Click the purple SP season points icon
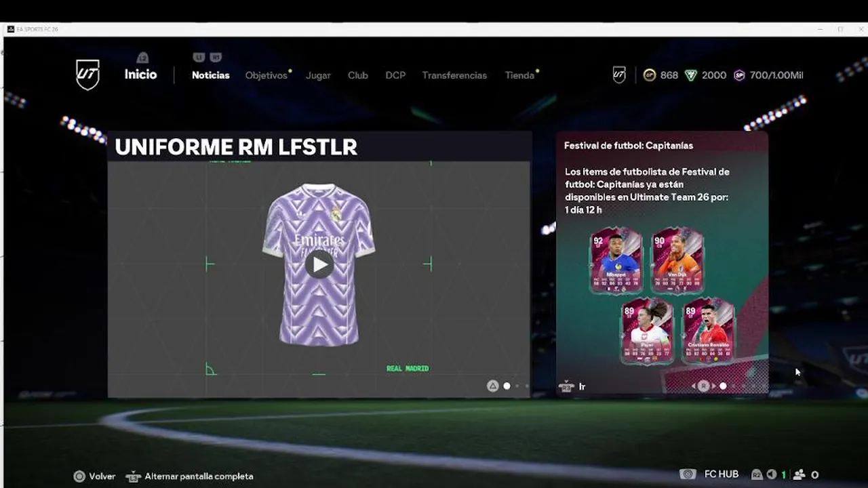The height and width of the screenshot is (488, 868). coord(739,75)
